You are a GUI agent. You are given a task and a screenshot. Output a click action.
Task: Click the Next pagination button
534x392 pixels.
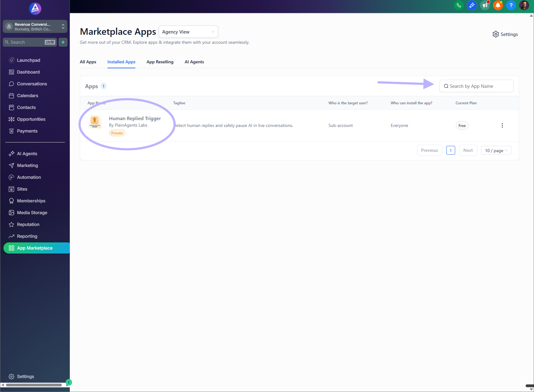tap(468, 150)
